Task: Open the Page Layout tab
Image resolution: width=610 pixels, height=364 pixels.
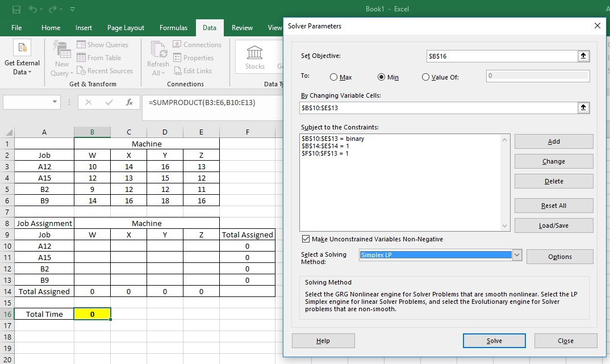Action: [126, 28]
